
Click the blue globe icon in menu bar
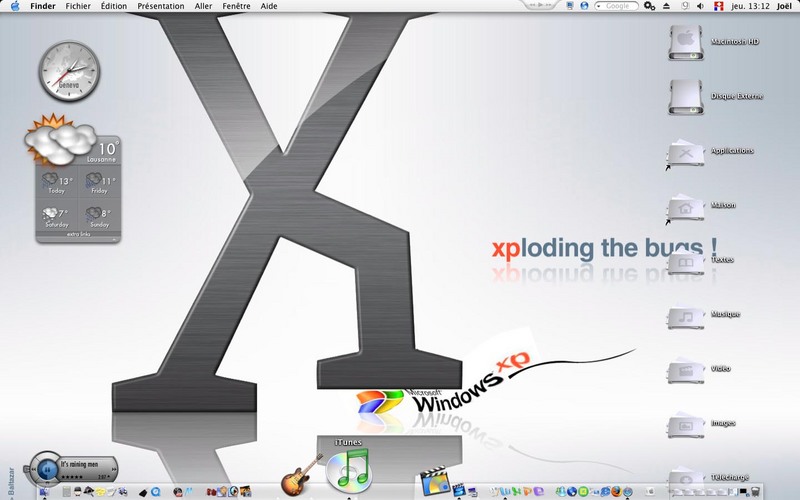coord(584,6)
